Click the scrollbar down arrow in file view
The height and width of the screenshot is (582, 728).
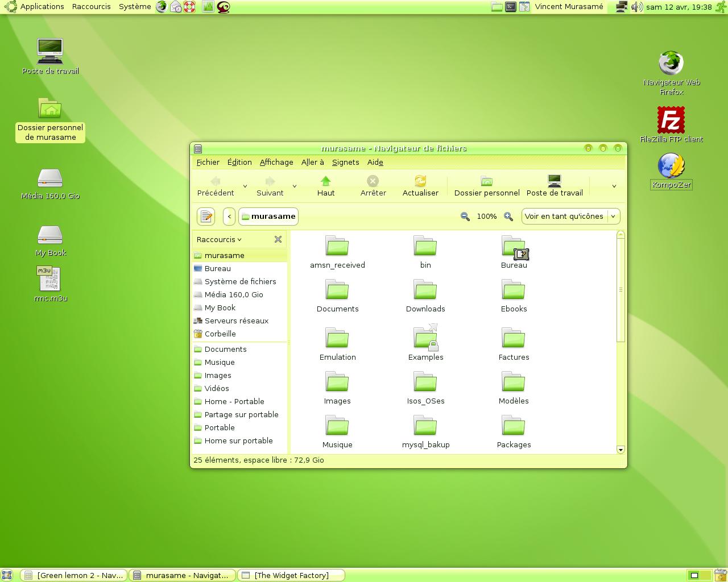[x=621, y=450]
